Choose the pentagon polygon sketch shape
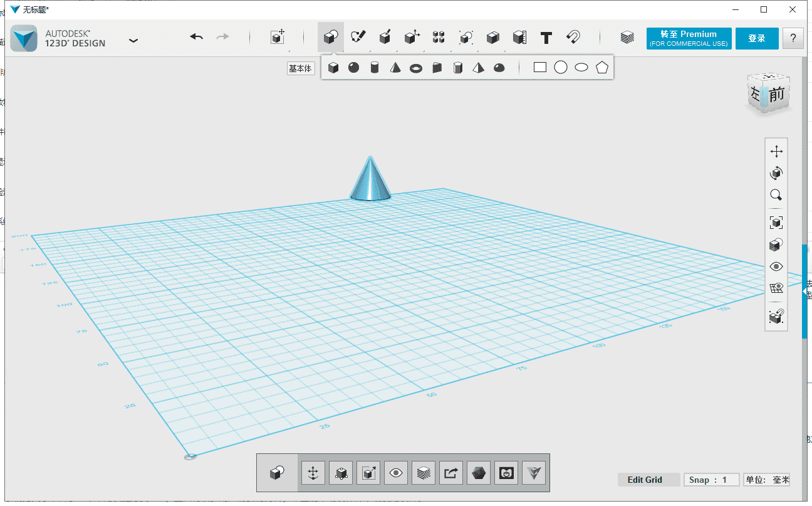This screenshot has height=506, width=812. [602, 67]
